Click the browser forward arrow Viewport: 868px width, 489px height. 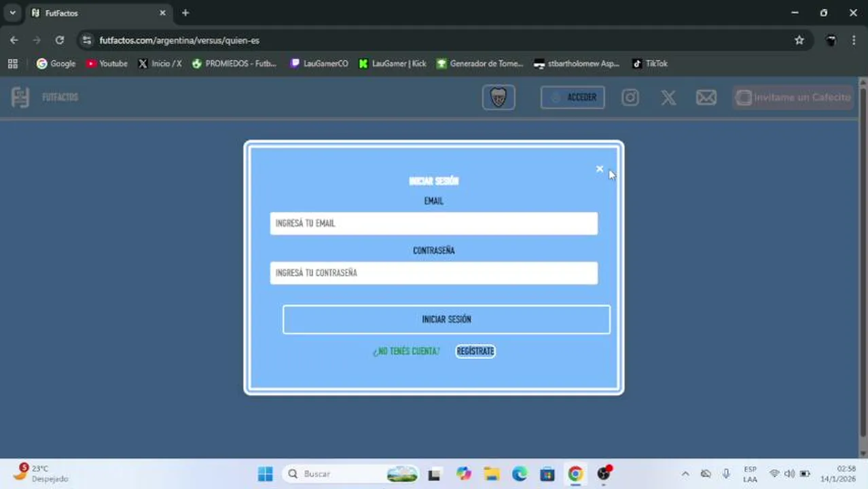37,40
